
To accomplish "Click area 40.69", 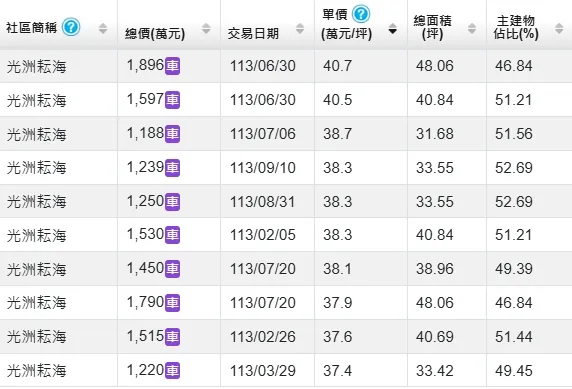I will point(434,337).
